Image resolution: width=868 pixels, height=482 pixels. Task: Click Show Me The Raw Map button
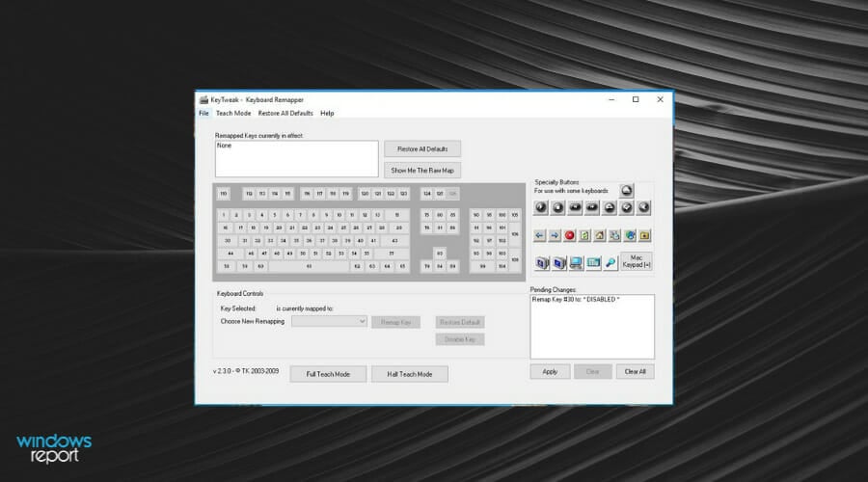pos(422,171)
